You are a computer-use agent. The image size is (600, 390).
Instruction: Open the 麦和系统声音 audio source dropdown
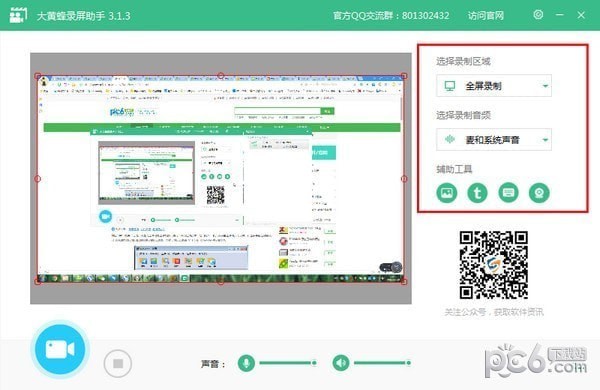click(x=494, y=140)
